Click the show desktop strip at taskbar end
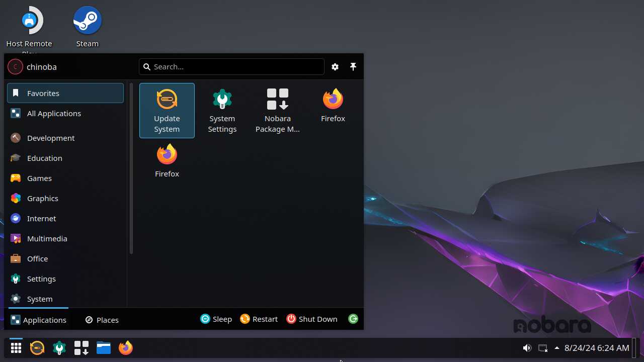Screen dimensions: 644x362 click(634, 347)
